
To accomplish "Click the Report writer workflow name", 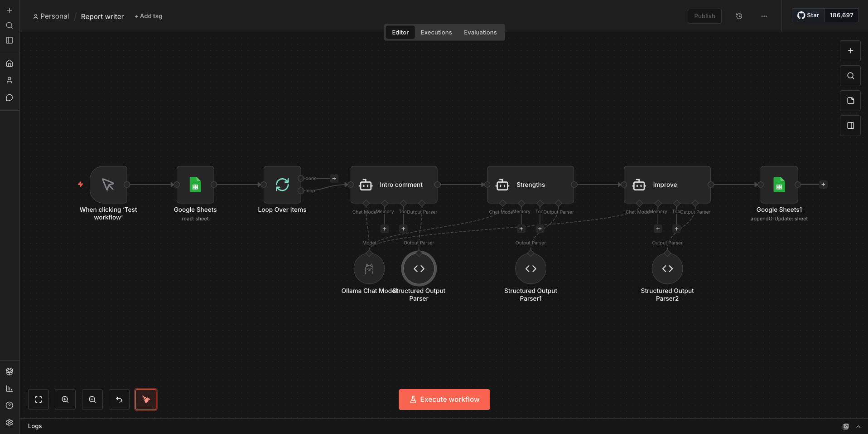I will (x=102, y=17).
